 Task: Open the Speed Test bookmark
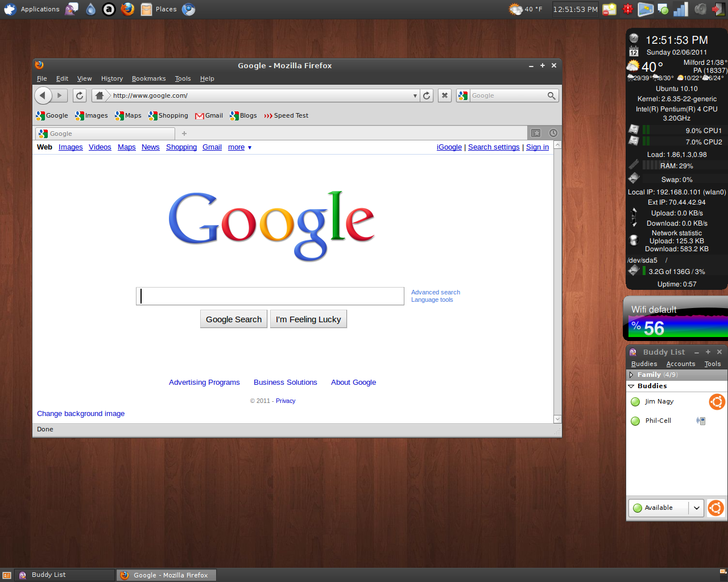point(286,115)
